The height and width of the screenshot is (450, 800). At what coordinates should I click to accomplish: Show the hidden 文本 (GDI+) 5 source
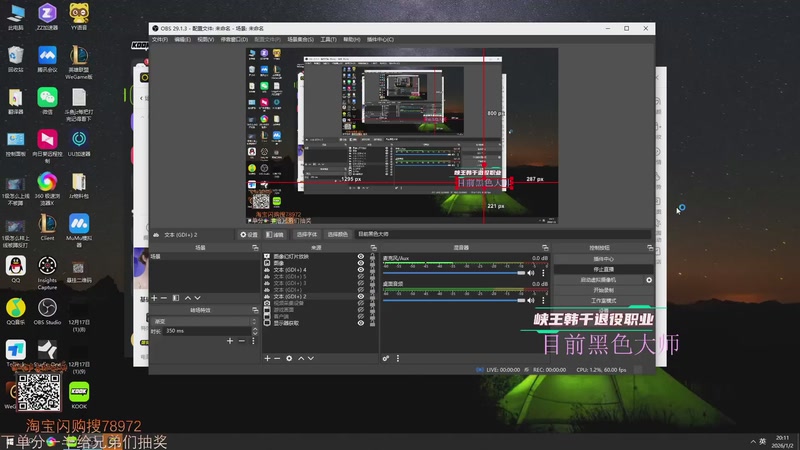click(361, 277)
